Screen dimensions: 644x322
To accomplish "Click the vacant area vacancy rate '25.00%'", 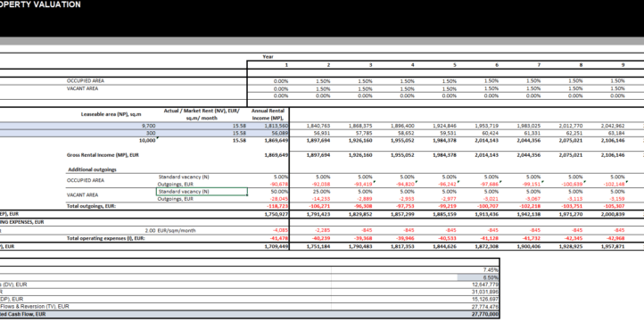I will tap(323, 192).
